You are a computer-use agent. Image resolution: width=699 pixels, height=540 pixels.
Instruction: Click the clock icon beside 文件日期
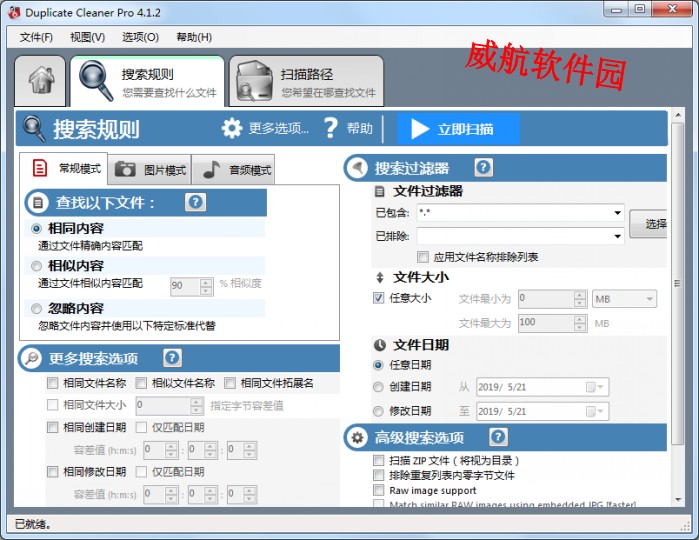pyautogui.click(x=379, y=345)
